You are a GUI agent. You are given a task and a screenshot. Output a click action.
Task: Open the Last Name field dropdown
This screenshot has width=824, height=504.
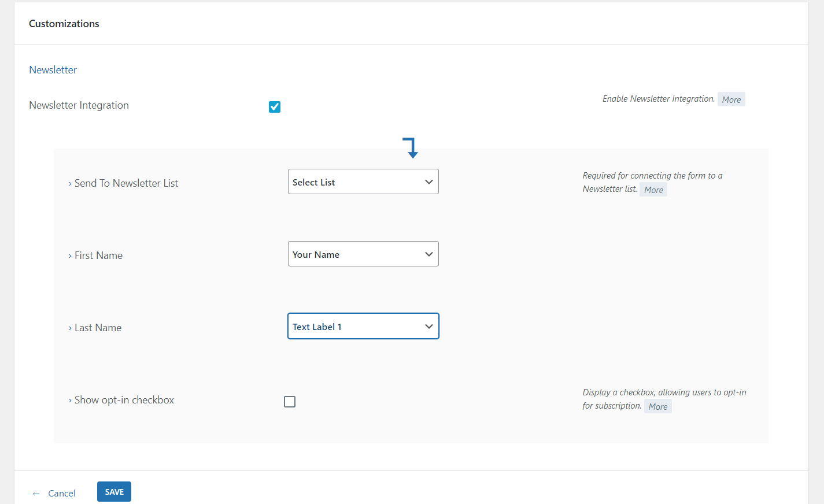363,326
